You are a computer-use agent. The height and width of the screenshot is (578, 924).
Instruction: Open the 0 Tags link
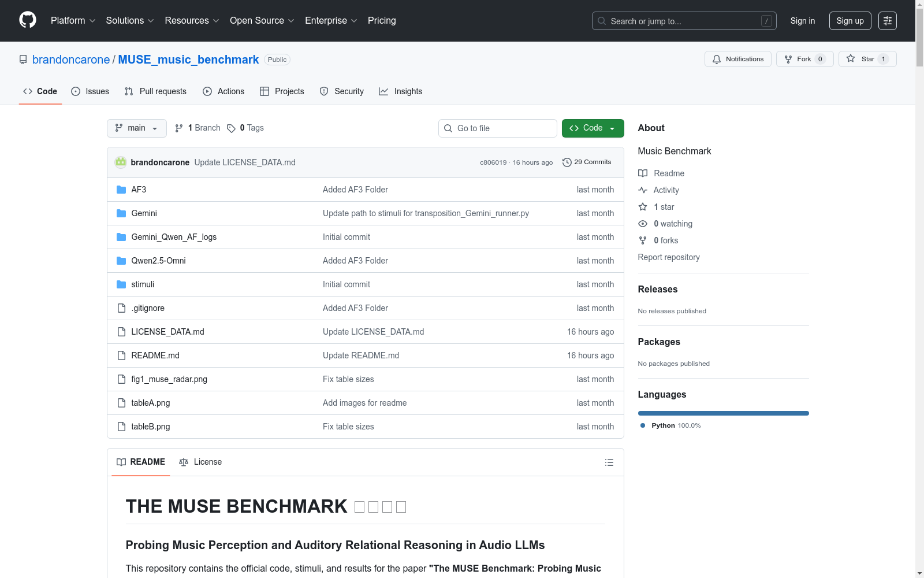point(245,128)
